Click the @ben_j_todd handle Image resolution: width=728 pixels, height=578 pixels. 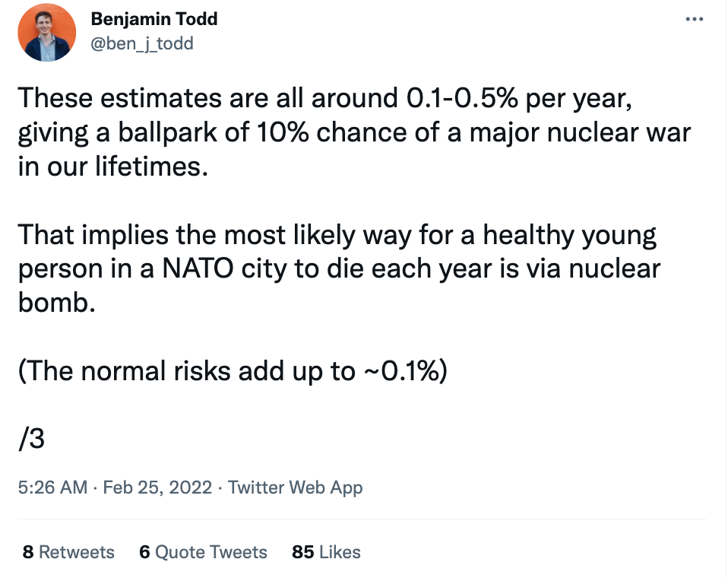142,43
